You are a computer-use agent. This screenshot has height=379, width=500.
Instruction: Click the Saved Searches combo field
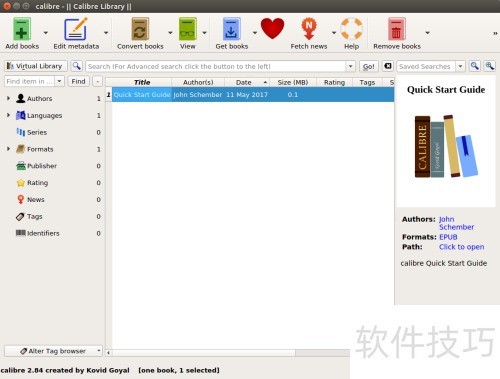click(426, 66)
